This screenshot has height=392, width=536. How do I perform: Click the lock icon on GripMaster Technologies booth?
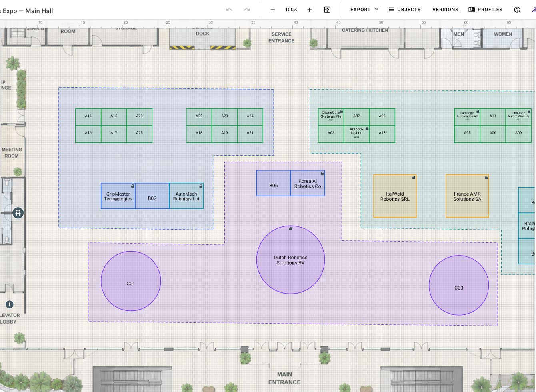point(133,186)
